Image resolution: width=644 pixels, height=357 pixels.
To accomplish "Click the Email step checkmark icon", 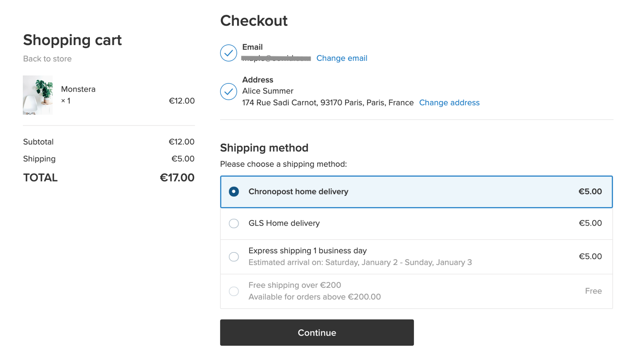I will tap(228, 53).
